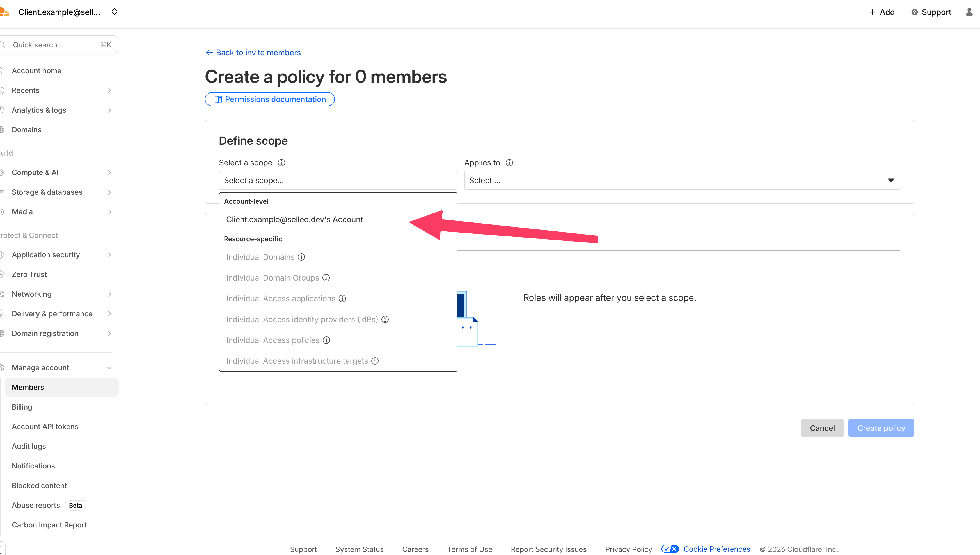Click info icon for Individual Access applications
980x555 pixels.
tap(342, 299)
